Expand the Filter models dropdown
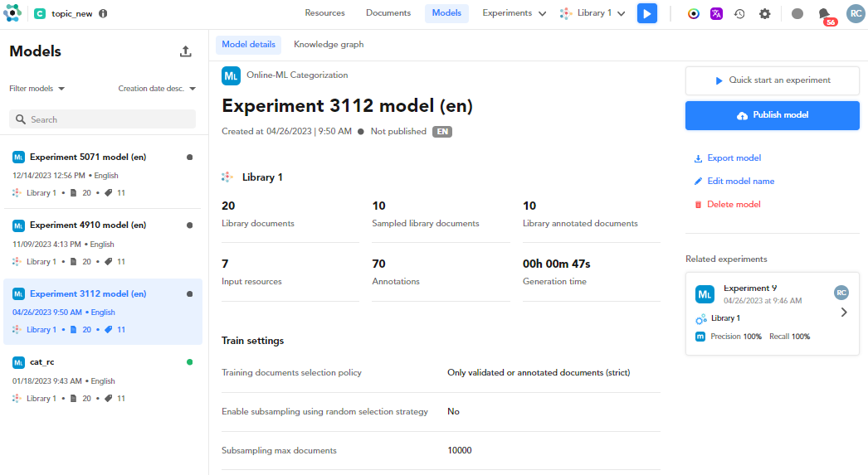 (x=37, y=89)
